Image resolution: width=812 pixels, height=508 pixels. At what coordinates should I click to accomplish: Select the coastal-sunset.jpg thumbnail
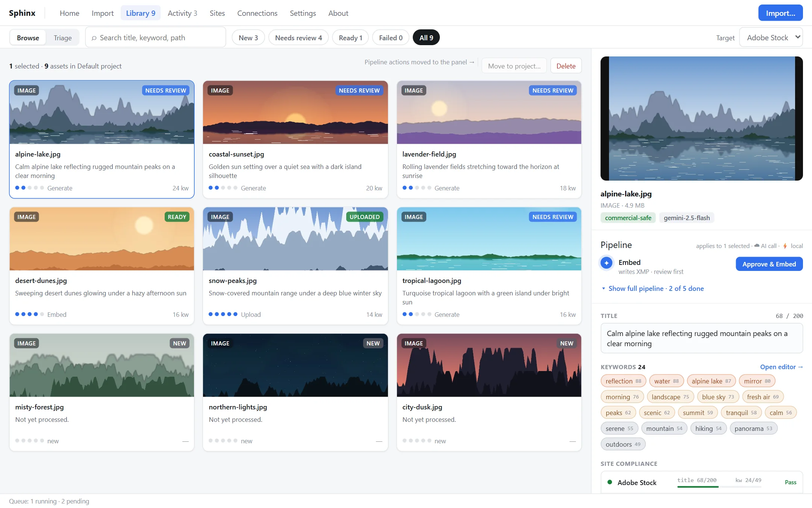pyautogui.click(x=295, y=112)
